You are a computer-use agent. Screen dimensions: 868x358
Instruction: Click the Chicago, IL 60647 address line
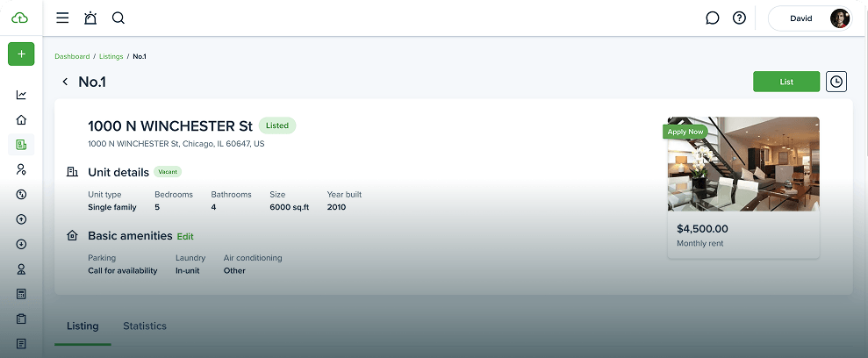[176, 144]
